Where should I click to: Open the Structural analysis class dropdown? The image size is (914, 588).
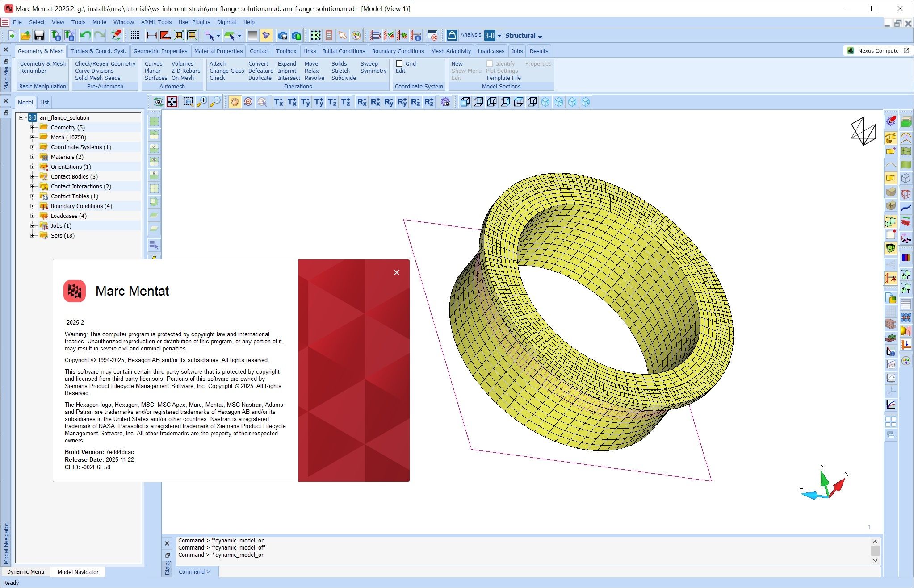[x=524, y=36]
